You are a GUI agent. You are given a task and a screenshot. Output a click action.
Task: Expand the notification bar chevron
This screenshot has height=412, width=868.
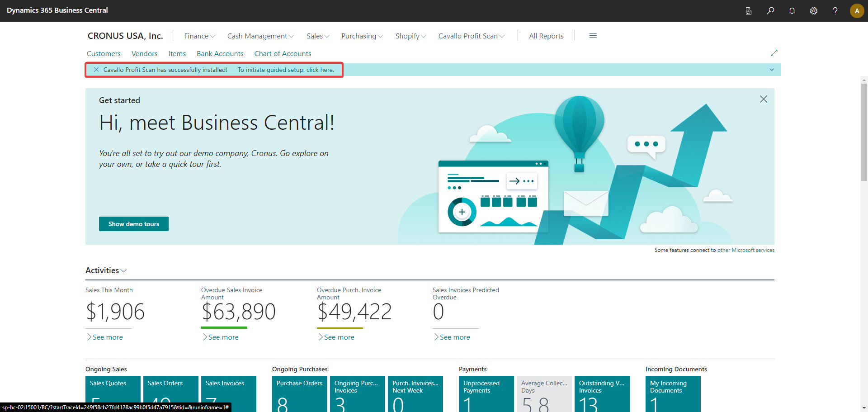click(x=772, y=70)
